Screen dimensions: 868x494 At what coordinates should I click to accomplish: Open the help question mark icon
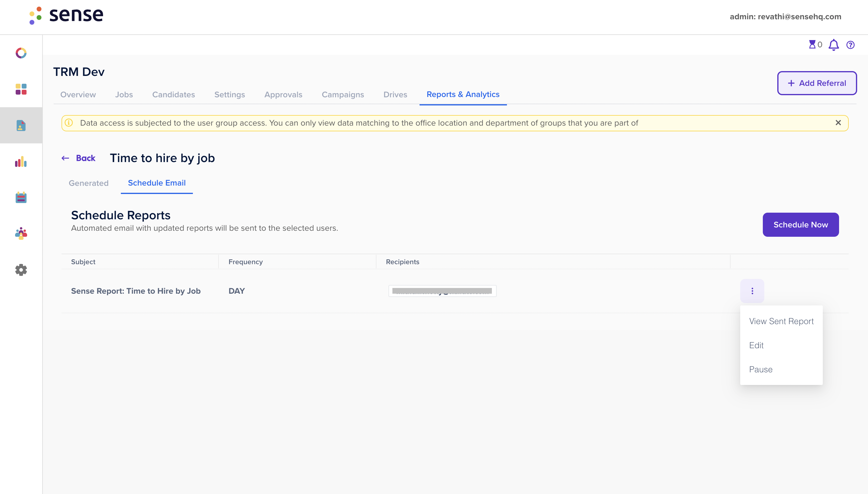[x=850, y=45]
